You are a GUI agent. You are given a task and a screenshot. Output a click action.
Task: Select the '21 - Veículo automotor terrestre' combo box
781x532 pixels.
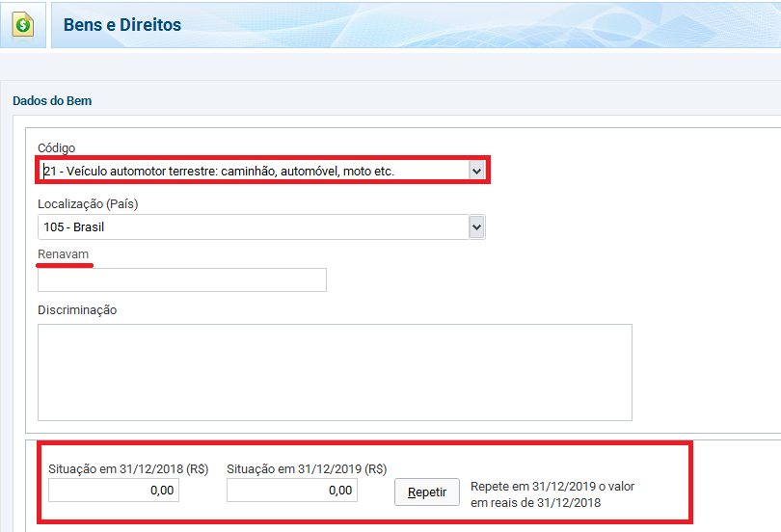coord(255,171)
